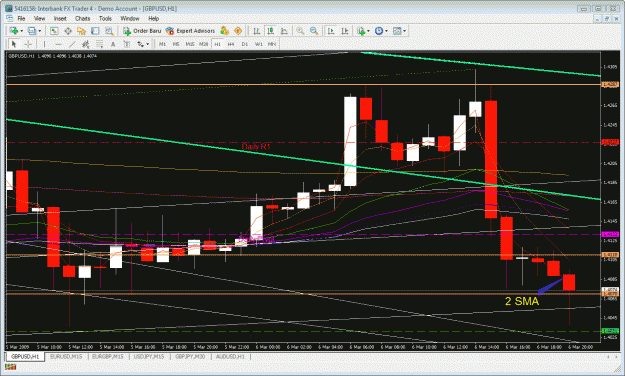Open the Profiles toolbar icon
Viewport: 625px width, 376px height.
tap(32, 31)
